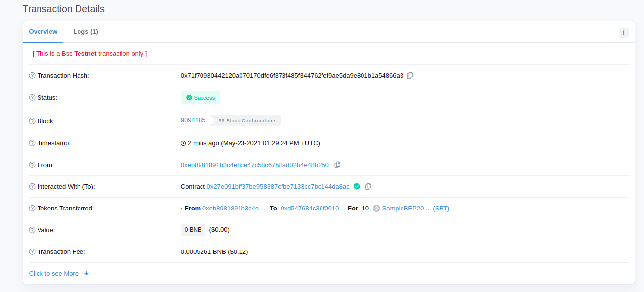The height and width of the screenshot is (292, 644).
Task: Copy the transaction hash
Action: click(410, 75)
